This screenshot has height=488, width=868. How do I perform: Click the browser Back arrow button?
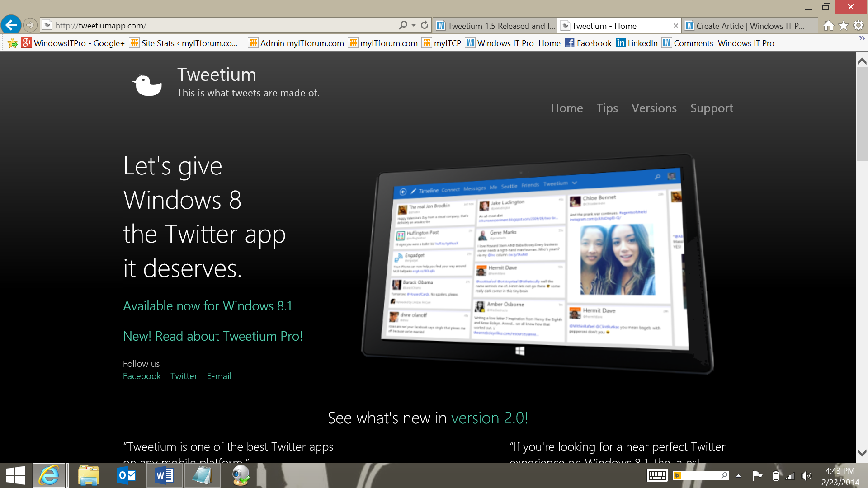tap(11, 25)
